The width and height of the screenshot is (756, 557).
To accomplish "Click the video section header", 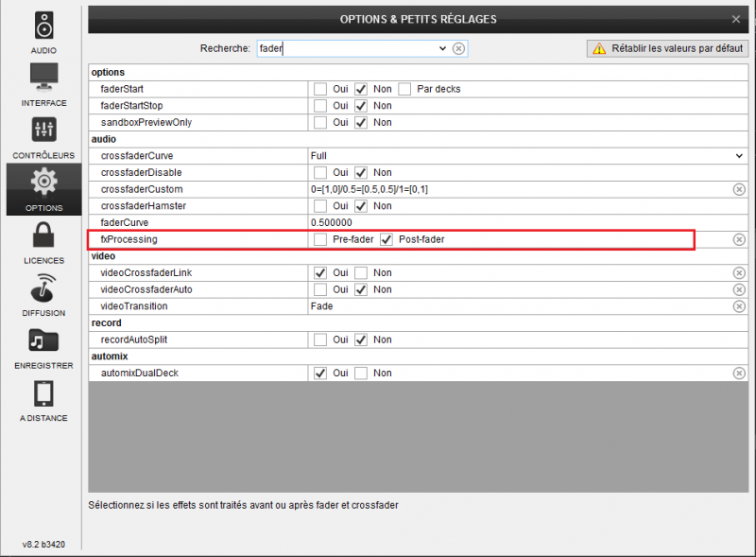I will point(103,256).
